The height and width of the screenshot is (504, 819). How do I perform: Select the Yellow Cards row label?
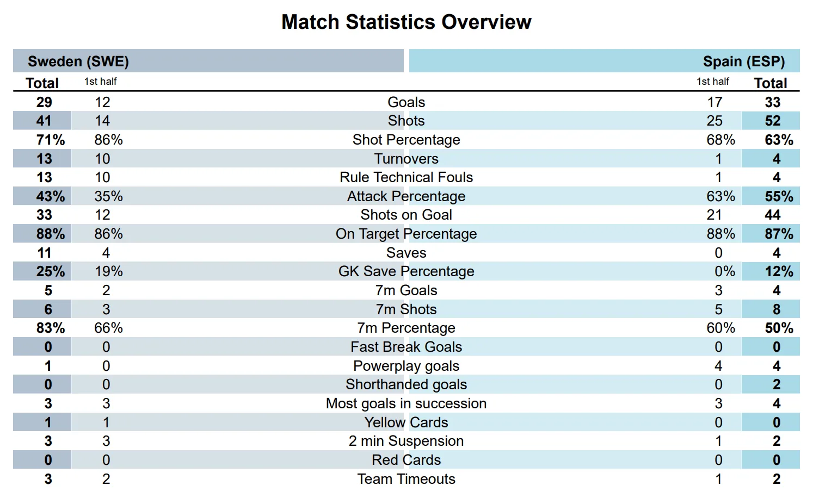tap(406, 422)
